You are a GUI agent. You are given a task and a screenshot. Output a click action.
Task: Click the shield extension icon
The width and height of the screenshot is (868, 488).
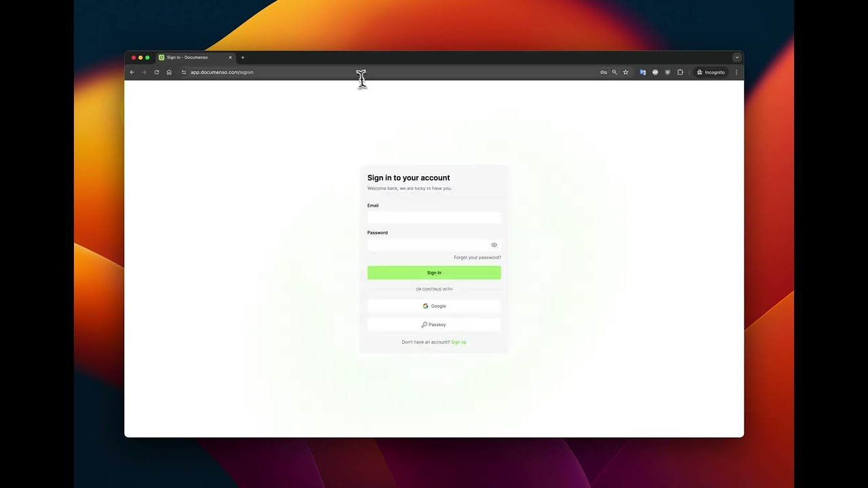click(667, 73)
